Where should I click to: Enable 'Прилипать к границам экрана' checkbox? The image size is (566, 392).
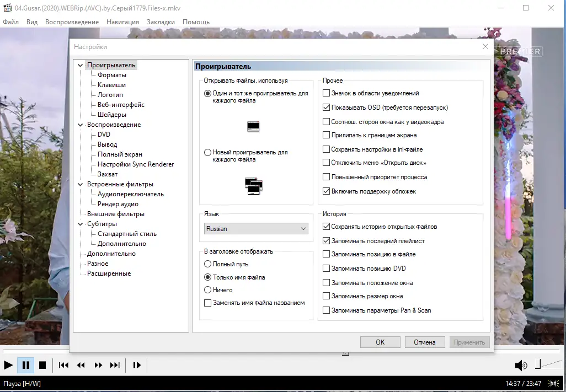click(370, 135)
